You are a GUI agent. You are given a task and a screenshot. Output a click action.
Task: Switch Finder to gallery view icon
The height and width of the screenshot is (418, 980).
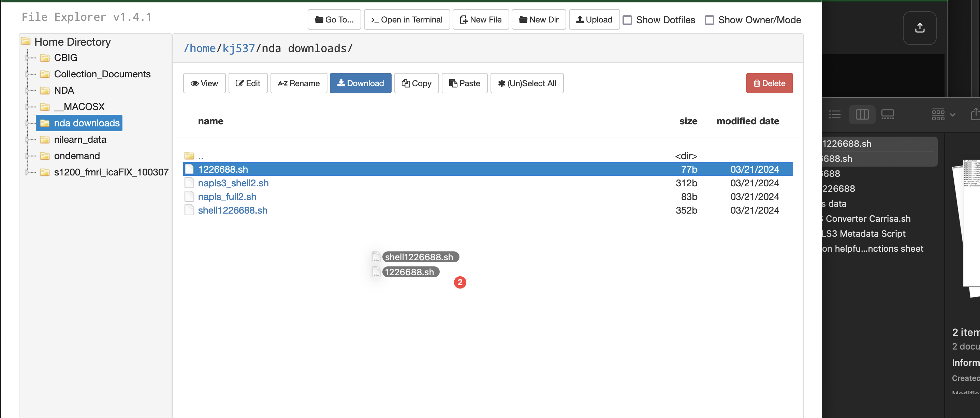pos(887,114)
